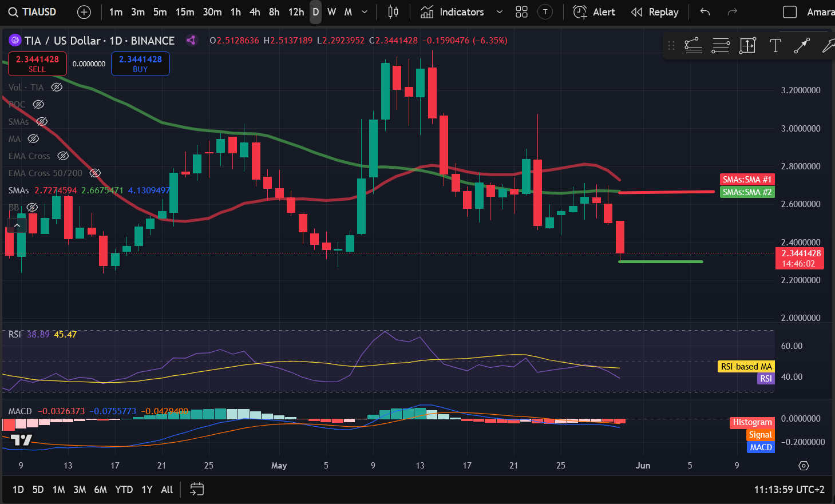Show the Vol TIA indicator
835x504 pixels.
(57, 88)
